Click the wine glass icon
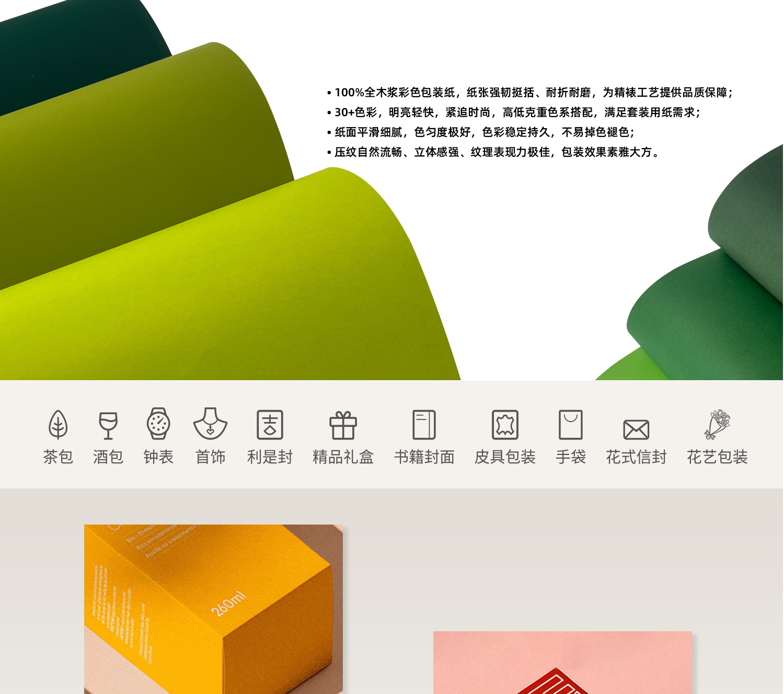Viewport: 784px width, 694px height. point(108,425)
